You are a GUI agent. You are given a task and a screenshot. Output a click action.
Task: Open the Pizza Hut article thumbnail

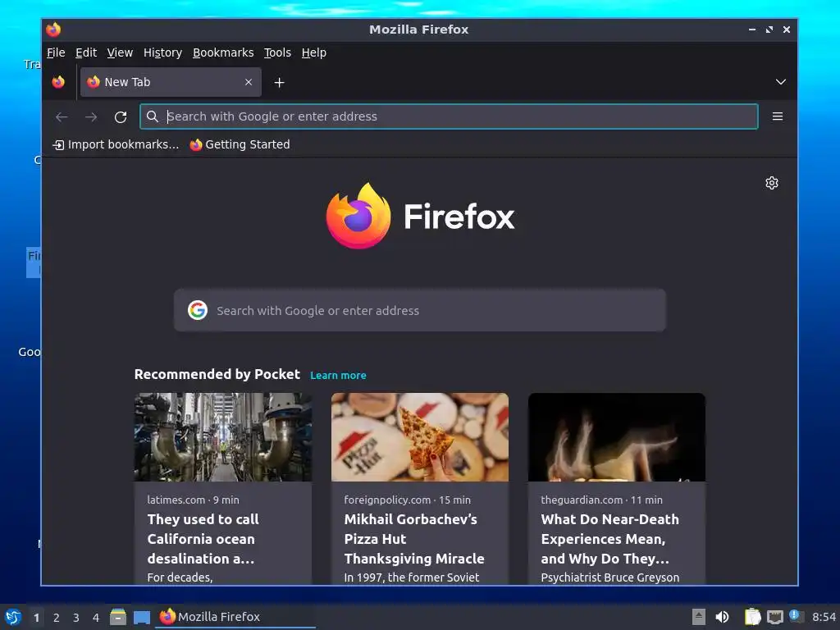(420, 437)
